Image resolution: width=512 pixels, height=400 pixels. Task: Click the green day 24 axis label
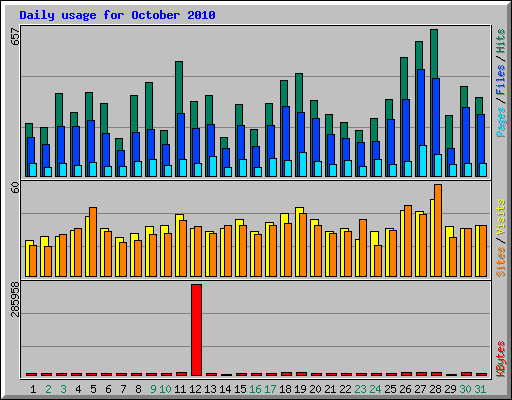[375, 389]
